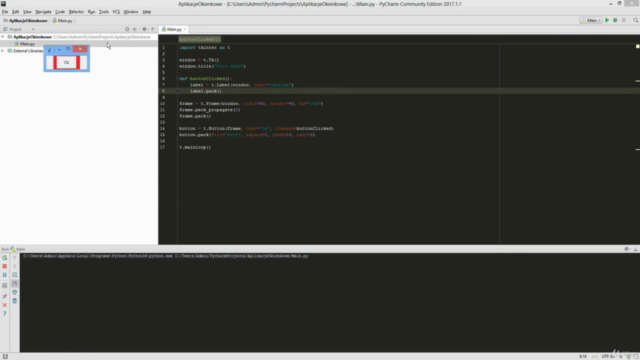Open the Refactor menu
The image size is (640, 360).
point(76,12)
